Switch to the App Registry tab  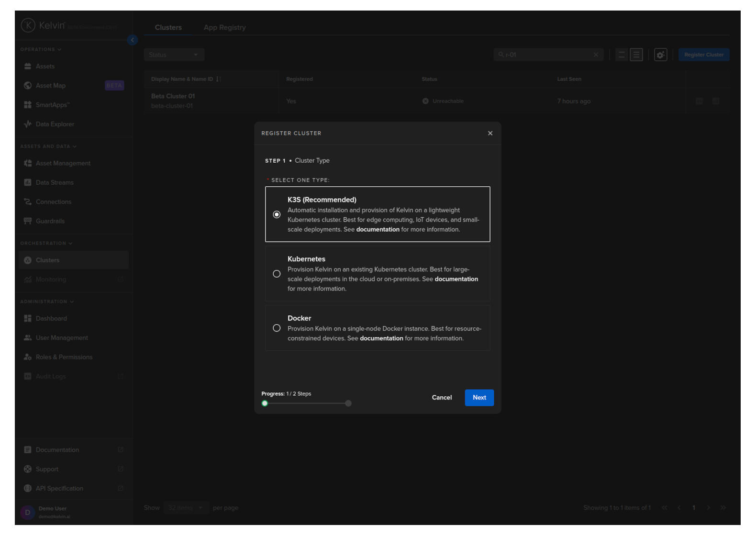click(224, 28)
